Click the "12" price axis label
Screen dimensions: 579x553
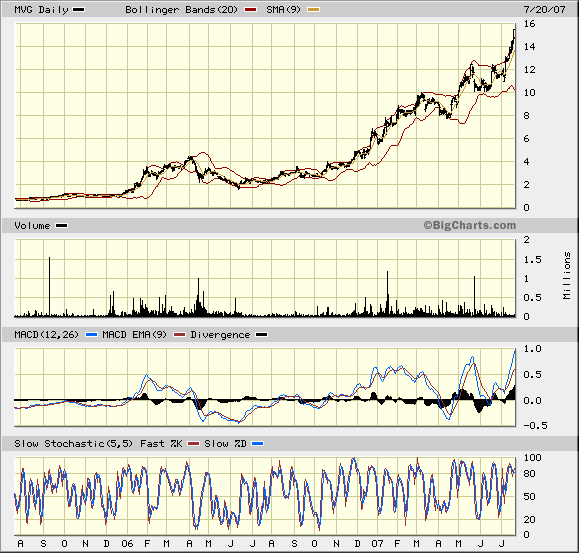pyautogui.click(x=530, y=70)
